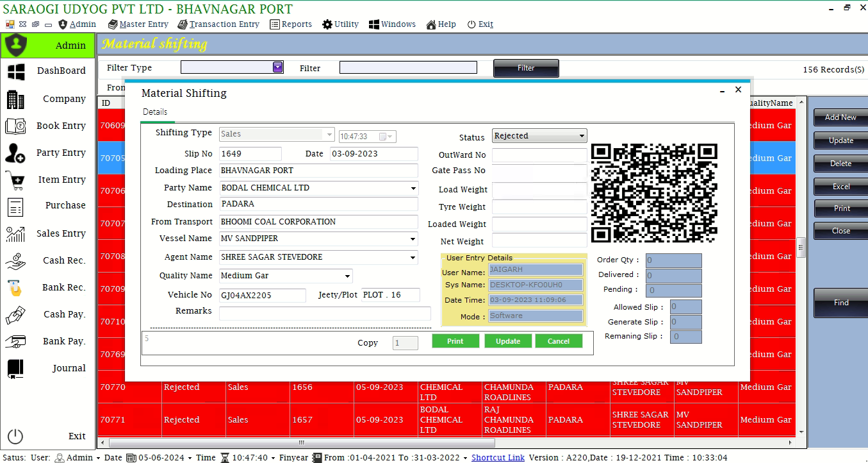Expand the Quality Name dropdown
The image size is (868, 463).
coord(347,276)
